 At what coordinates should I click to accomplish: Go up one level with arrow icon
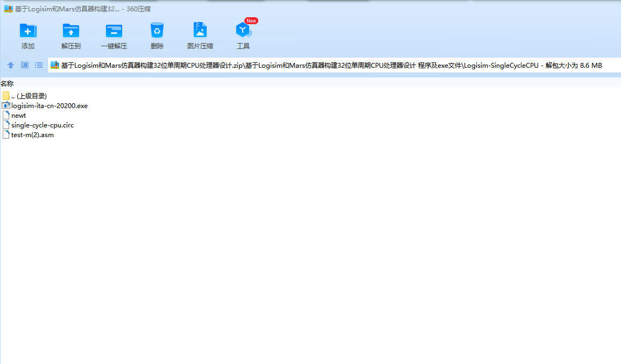[x=11, y=65]
